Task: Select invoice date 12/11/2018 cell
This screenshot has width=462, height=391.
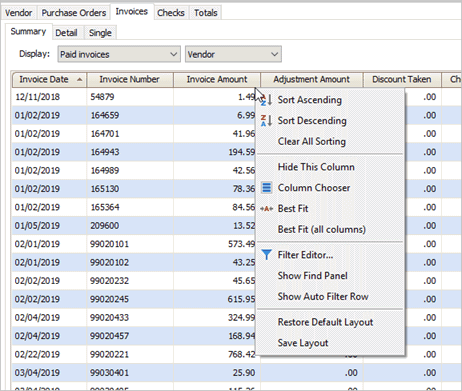Action: click(49, 97)
